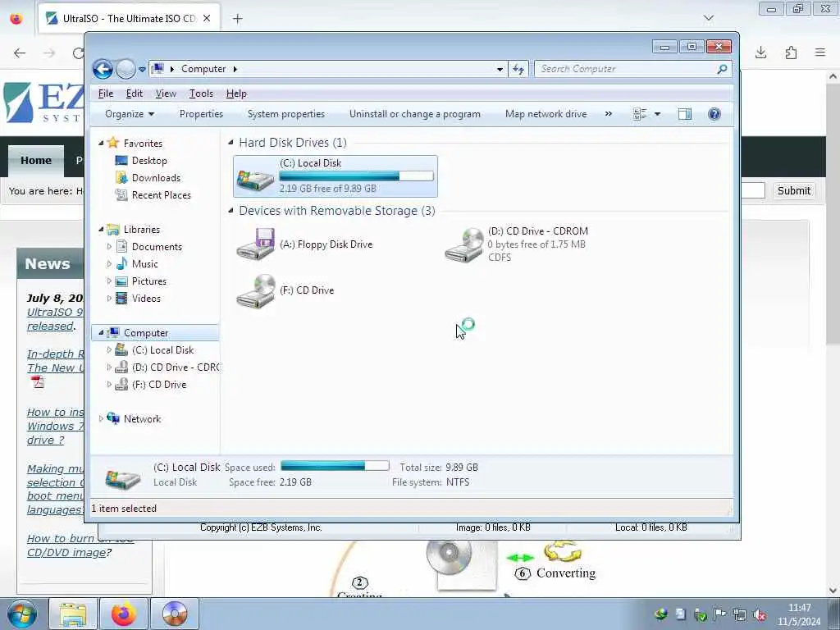Open the Organize dropdown
Screen dimensions: 840x630
[130, 114]
